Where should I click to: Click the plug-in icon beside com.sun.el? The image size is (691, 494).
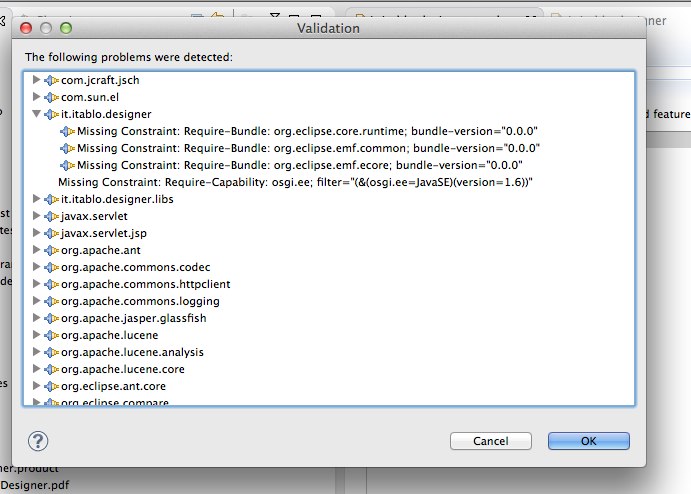[x=52, y=97]
